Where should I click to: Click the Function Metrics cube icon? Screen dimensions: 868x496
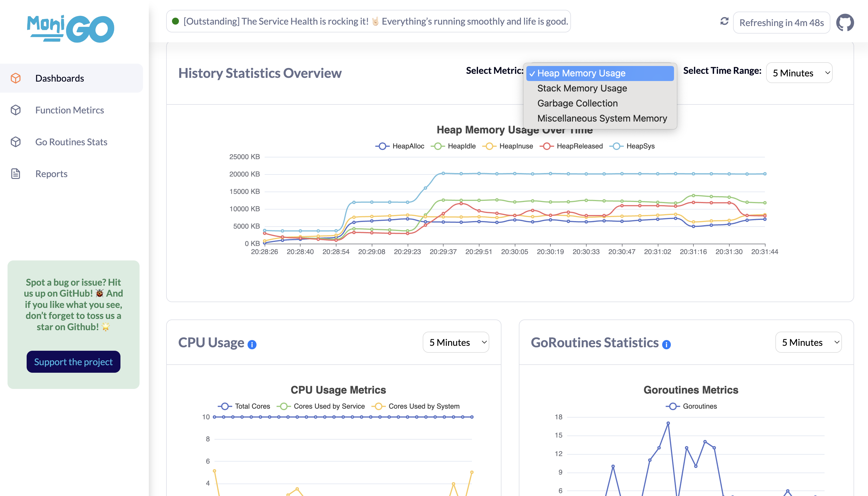(x=16, y=110)
